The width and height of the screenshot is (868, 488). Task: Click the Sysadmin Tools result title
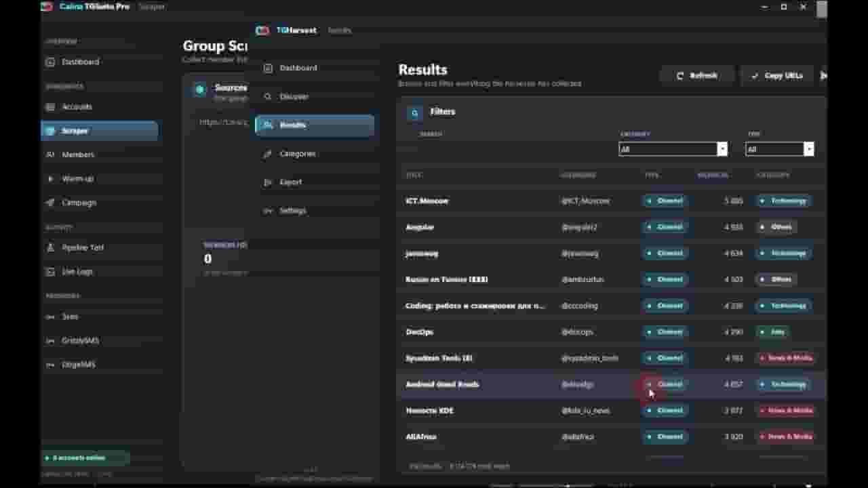tap(439, 358)
